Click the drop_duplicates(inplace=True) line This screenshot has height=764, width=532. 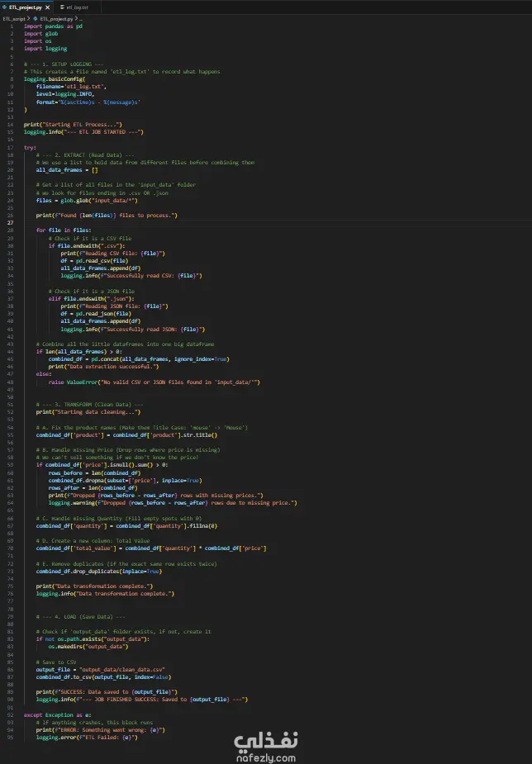click(x=98, y=571)
